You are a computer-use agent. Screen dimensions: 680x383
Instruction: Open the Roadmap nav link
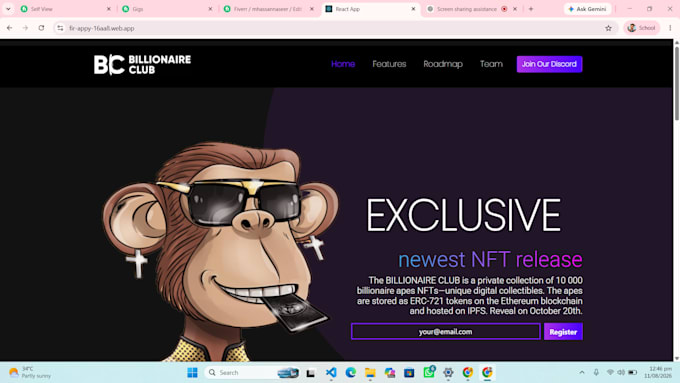coord(443,64)
